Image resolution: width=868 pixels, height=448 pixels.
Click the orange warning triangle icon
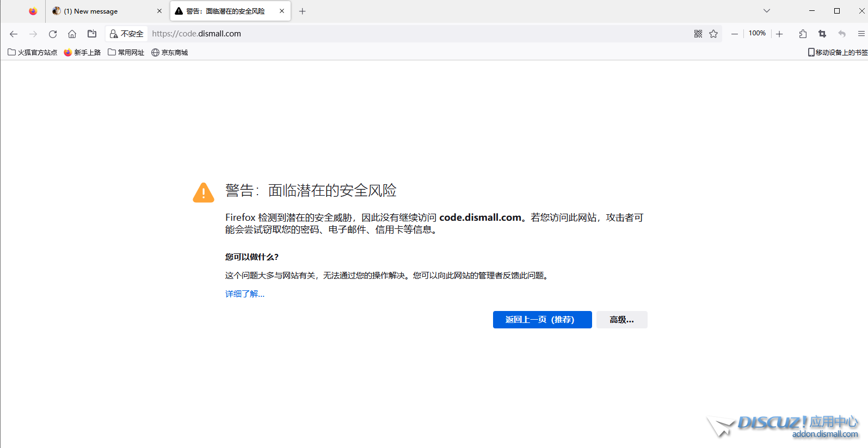[x=204, y=192]
